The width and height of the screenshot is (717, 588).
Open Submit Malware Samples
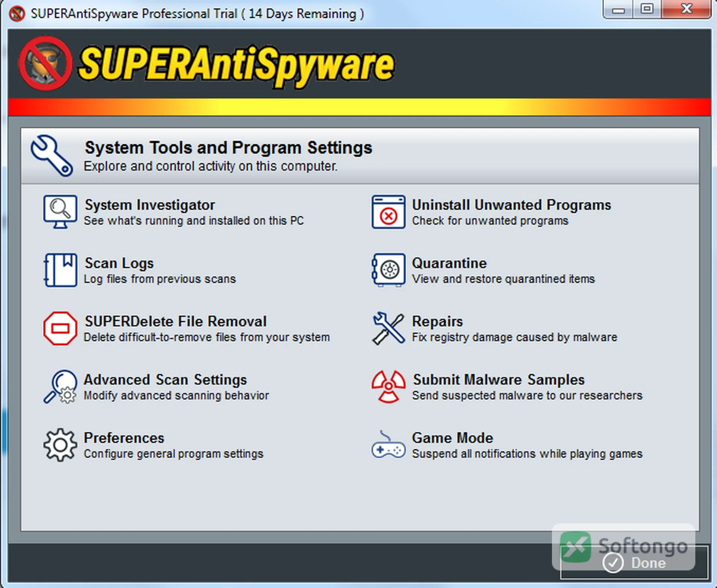(499, 380)
